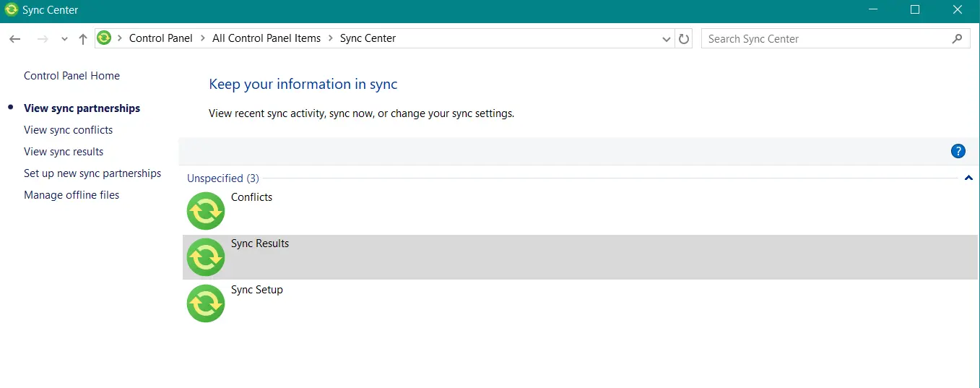Go to the Control Panel breadcrumb

[x=160, y=39]
